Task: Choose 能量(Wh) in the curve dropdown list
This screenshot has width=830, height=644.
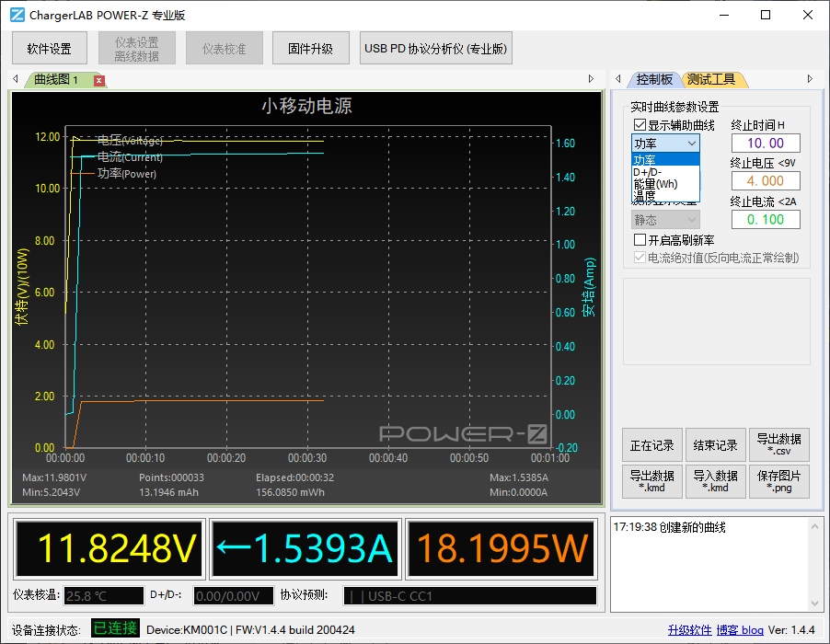Action: (654, 182)
